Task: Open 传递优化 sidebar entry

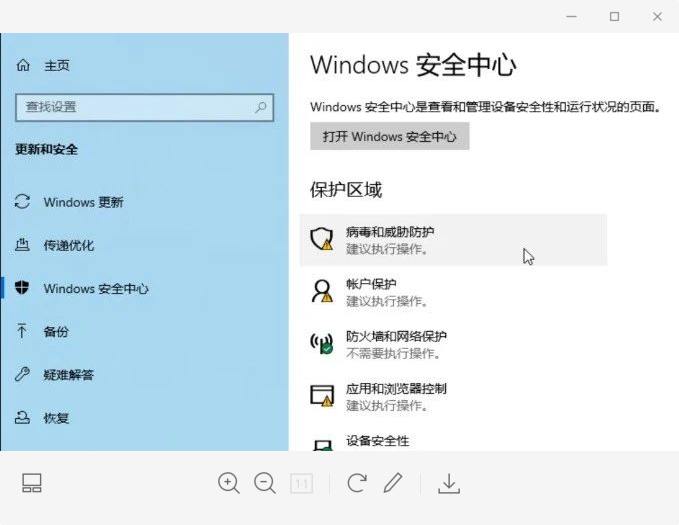Action: click(69, 246)
